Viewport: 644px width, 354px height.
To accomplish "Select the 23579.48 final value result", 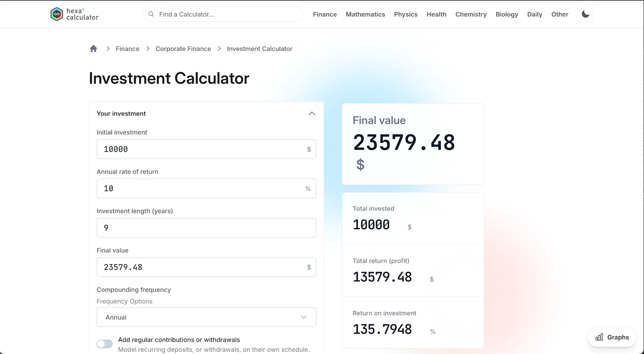I will (x=404, y=142).
